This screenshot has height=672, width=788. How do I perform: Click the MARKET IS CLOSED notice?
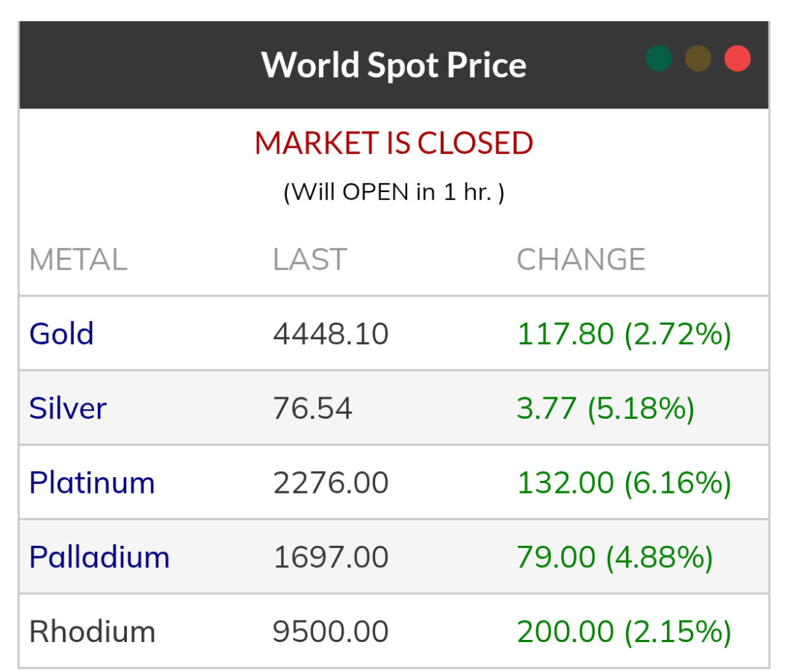pyautogui.click(x=394, y=143)
